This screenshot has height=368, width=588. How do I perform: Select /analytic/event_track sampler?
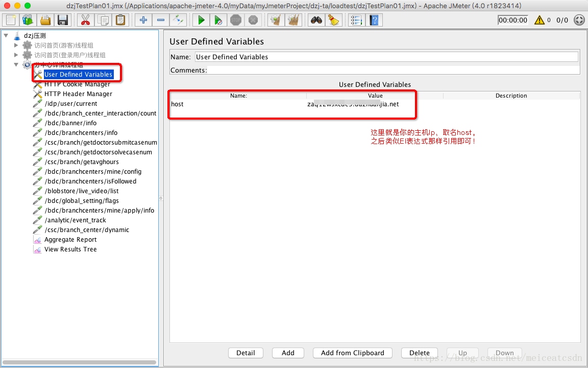click(76, 220)
